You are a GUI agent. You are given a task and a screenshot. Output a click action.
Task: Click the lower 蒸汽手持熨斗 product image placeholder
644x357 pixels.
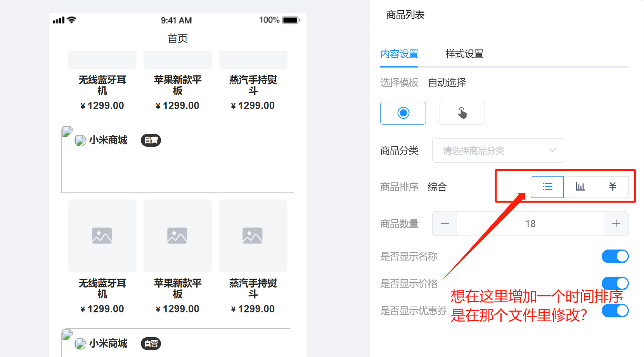(253, 236)
